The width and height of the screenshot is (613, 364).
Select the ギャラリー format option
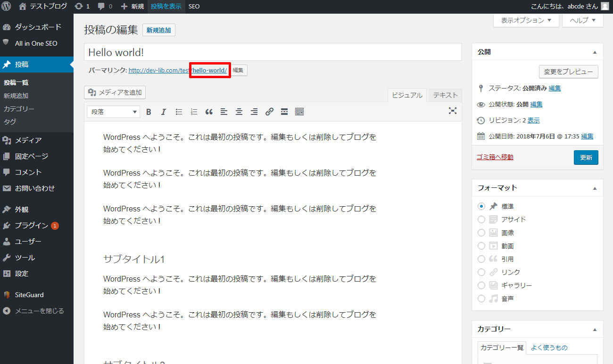[x=481, y=285]
